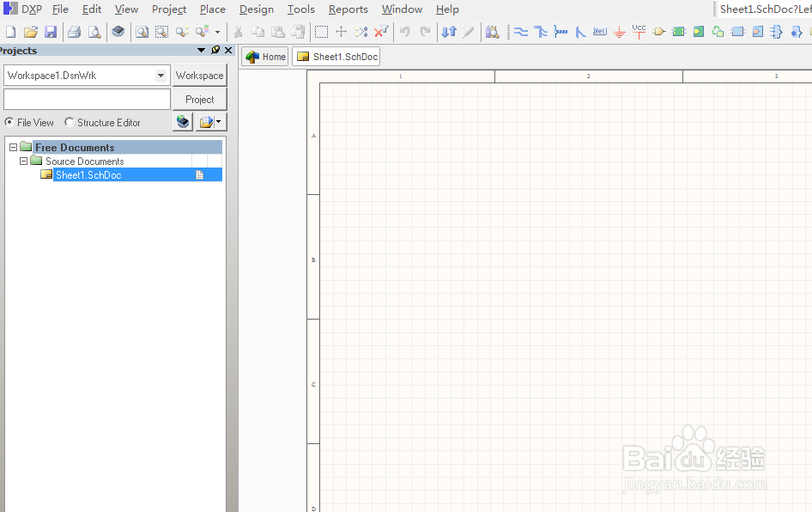Open the View menu
Image resolution: width=812 pixels, height=512 pixels.
pyautogui.click(x=126, y=9)
